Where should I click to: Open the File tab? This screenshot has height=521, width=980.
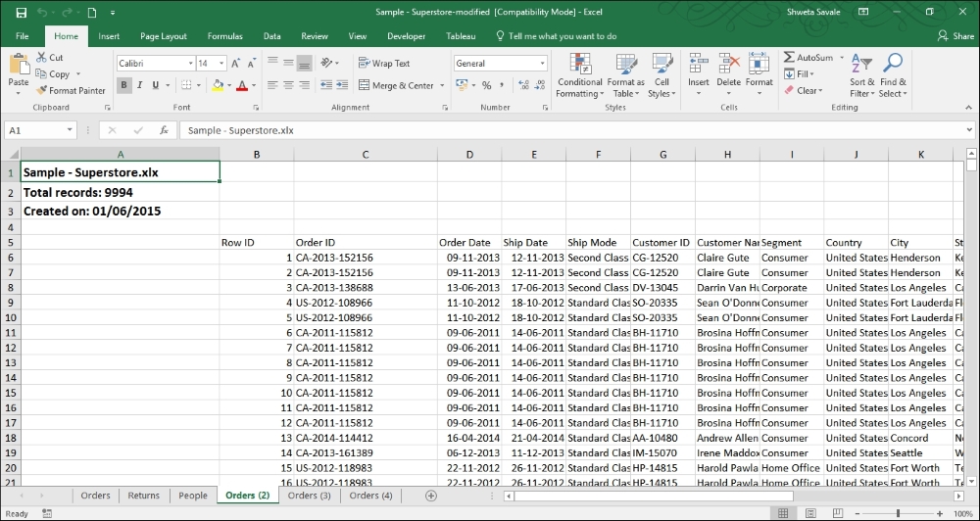[x=22, y=36]
